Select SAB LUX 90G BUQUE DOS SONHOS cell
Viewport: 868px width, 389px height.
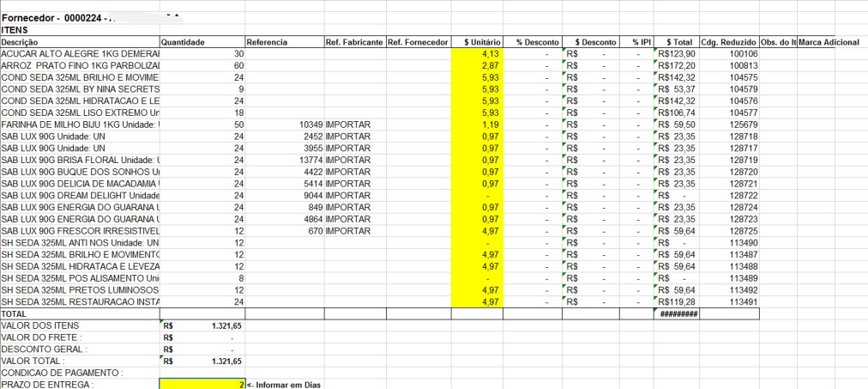(80, 172)
